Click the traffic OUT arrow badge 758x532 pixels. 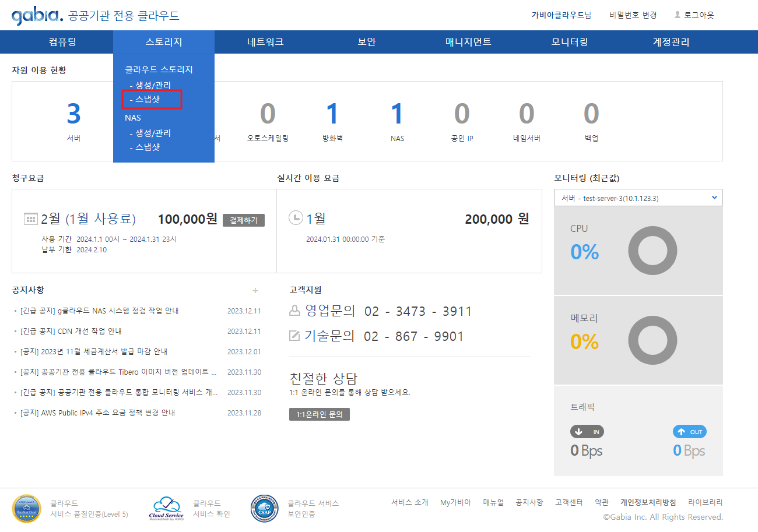click(x=690, y=432)
